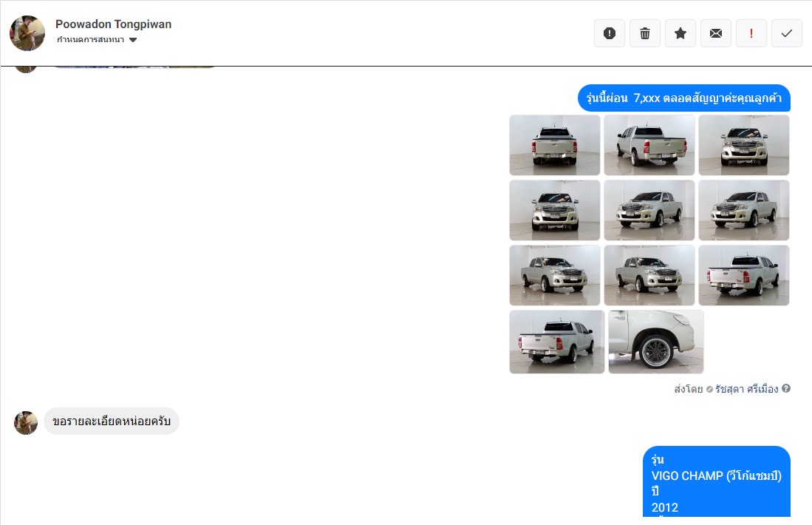Image resolution: width=812 pixels, height=525 pixels.
Task: Mark conversation done with checkmark icon
Action: (787, 34)
